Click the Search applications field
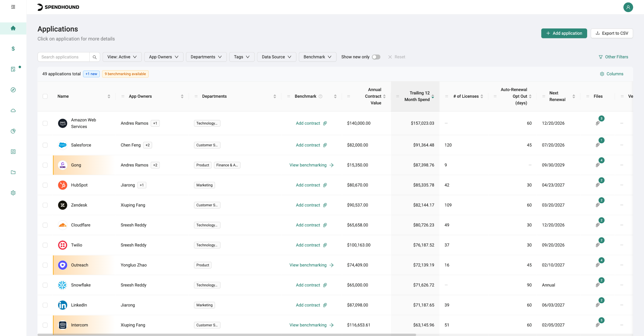The height and width of the screenshot is (336, 644). [x=64, y=57]
